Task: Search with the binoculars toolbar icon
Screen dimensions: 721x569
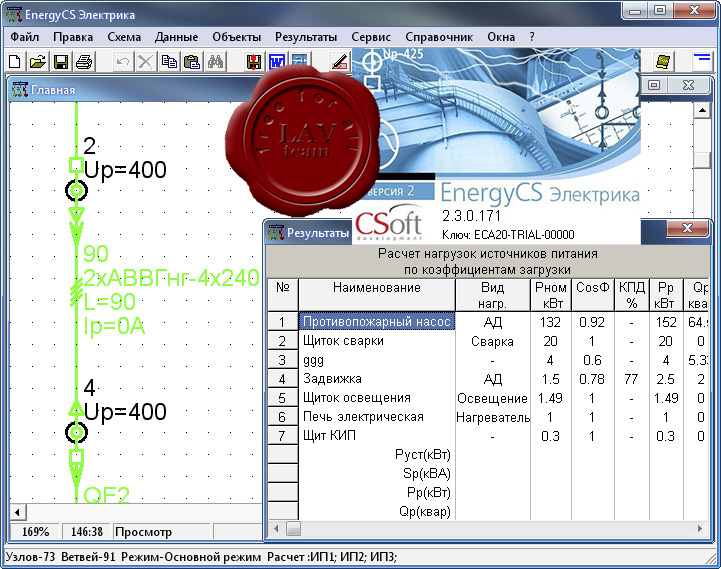Action: click(x=215, y=61)
